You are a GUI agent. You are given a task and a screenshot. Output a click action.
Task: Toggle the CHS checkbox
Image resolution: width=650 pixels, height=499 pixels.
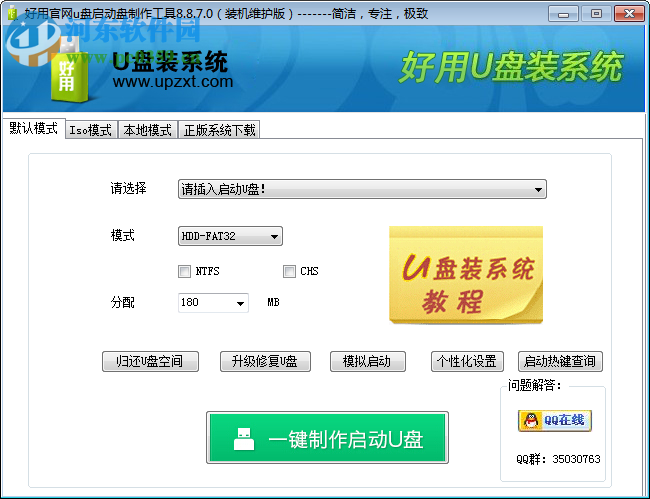point(289,271)
